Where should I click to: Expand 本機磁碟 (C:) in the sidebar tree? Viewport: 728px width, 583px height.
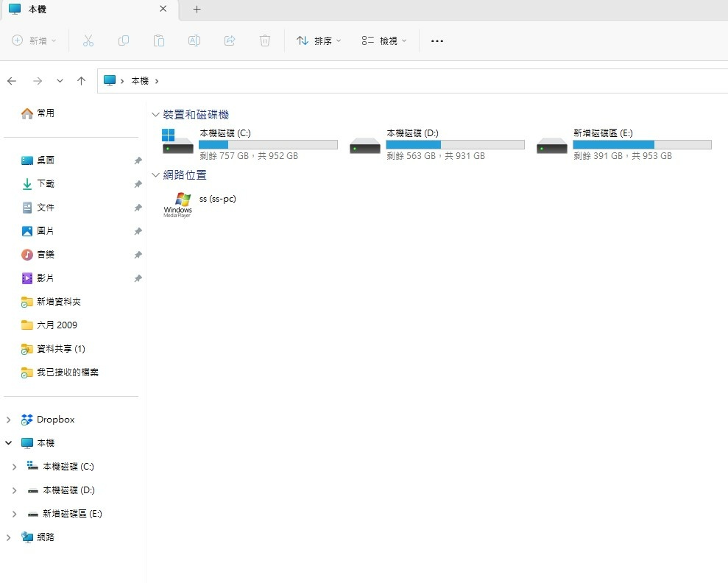tap(15, 467)
